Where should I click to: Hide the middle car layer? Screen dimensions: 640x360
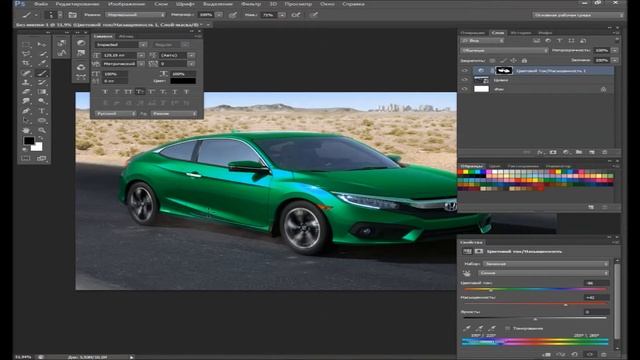(465, 80)
